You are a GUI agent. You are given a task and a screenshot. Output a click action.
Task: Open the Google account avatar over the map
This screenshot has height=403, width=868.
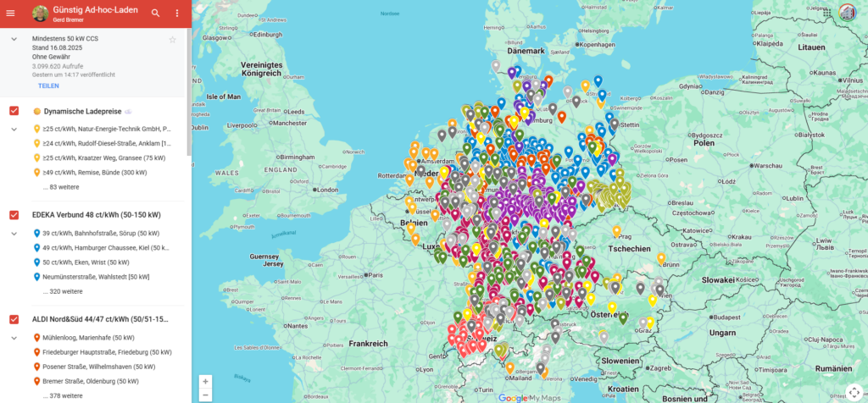847,13
